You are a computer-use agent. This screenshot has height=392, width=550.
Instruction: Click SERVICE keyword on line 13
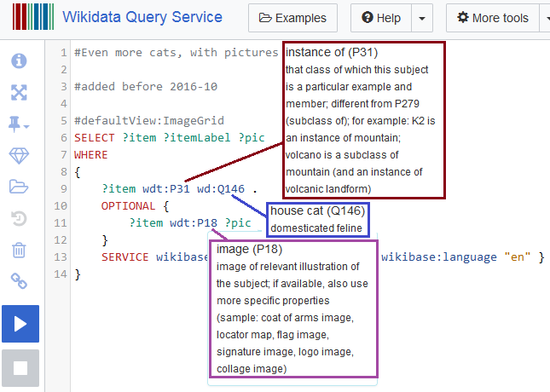point(124,257)
